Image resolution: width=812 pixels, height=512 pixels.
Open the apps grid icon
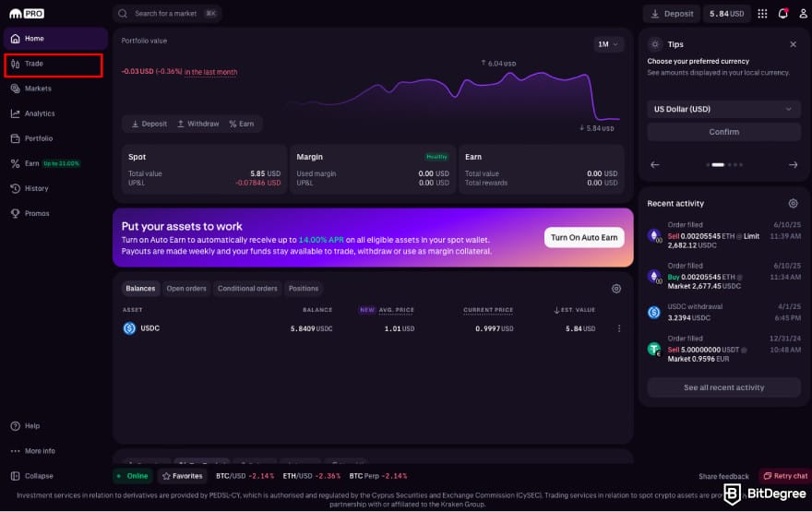[x=762, y=14]
